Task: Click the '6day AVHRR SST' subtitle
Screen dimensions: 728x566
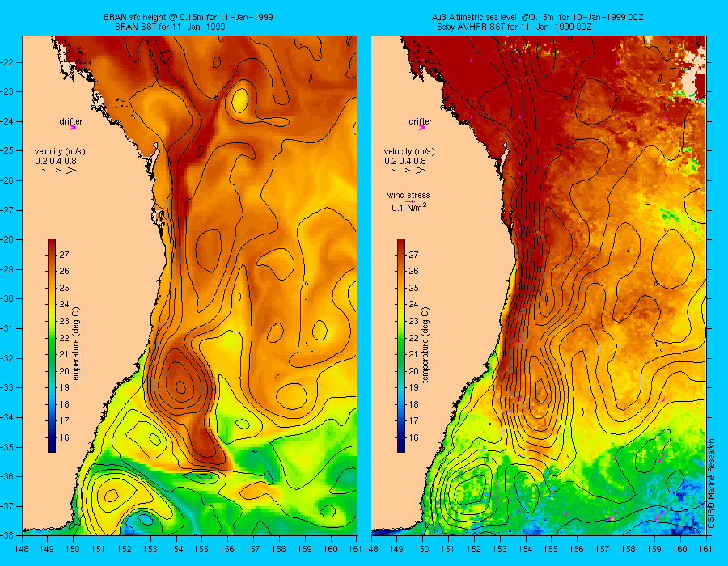Action: [514, 27]
